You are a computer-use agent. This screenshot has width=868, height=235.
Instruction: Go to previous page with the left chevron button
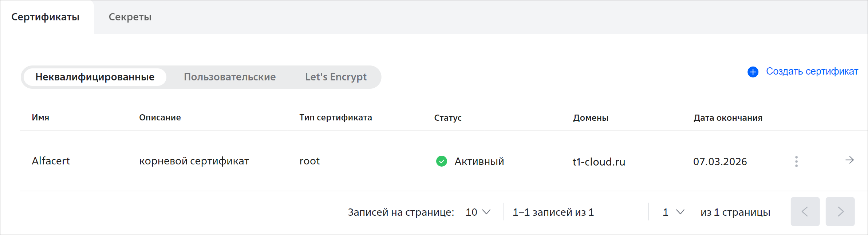coord(805,212)
